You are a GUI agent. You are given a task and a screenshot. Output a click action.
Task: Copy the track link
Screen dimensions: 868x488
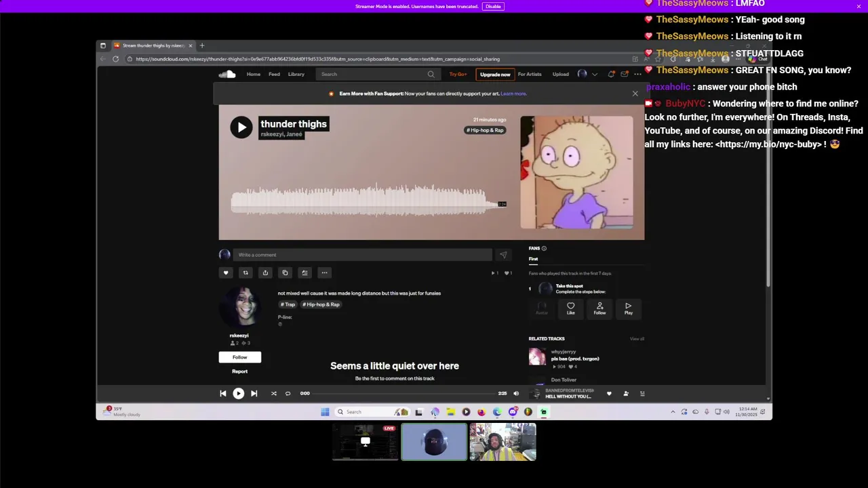coord(285,272)
